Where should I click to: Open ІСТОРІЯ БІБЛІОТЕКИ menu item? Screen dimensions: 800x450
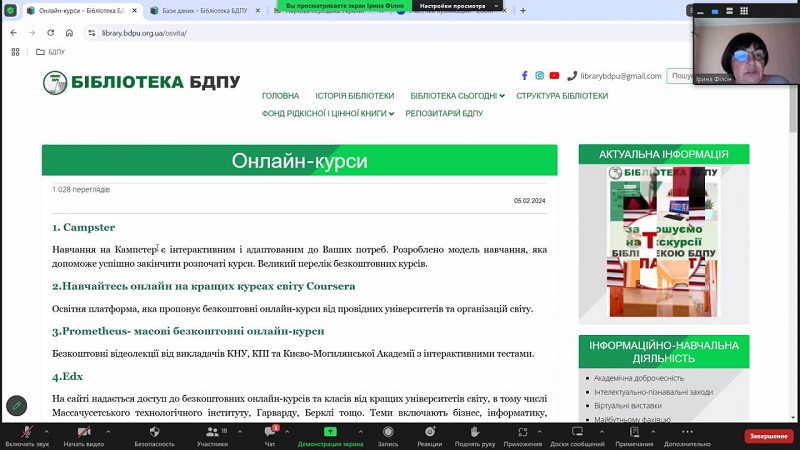(355, 96)
